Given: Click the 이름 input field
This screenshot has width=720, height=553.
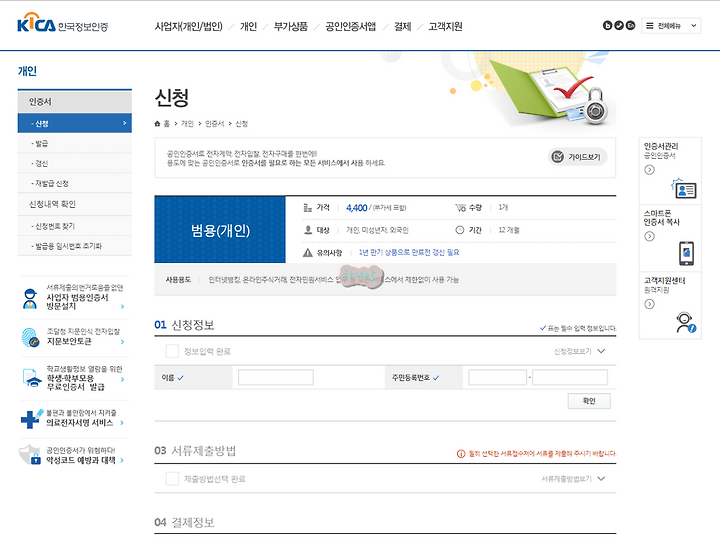Looking at the screenshot, I should (x=276, y=378).
